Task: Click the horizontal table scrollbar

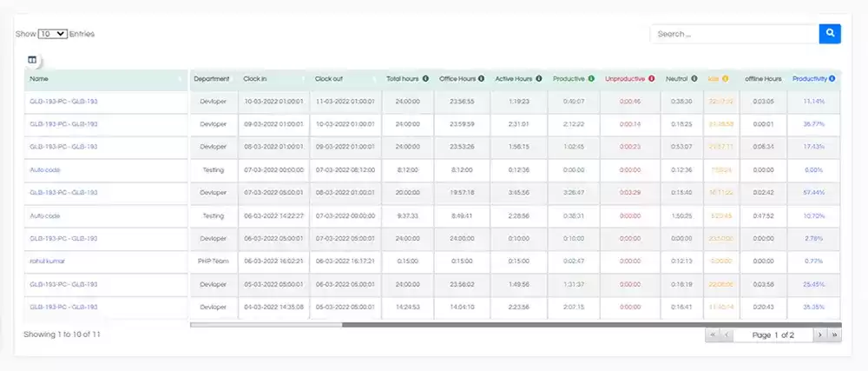Action: [266, 325]
